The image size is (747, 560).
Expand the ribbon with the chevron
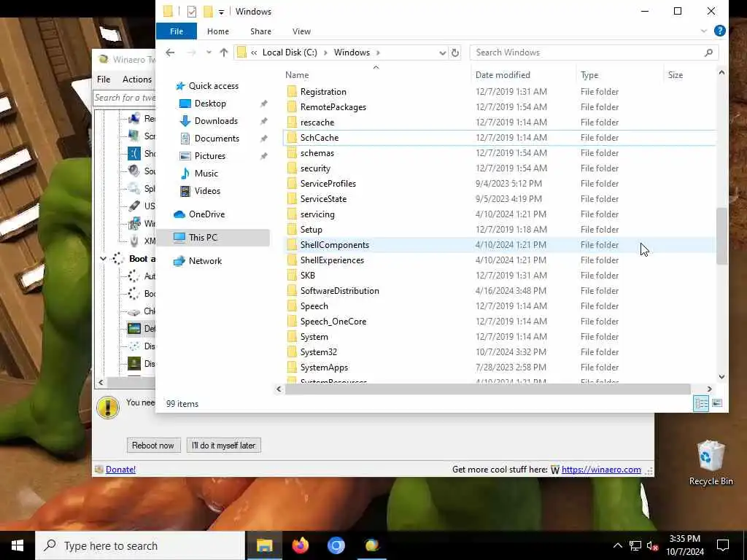pos(704,31)
